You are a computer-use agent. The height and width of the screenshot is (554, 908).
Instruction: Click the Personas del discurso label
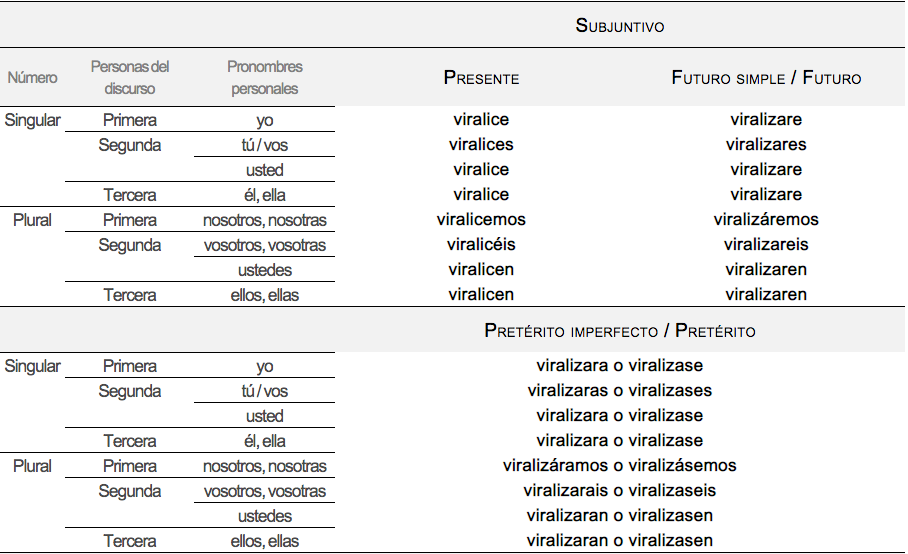pos(130,77)
